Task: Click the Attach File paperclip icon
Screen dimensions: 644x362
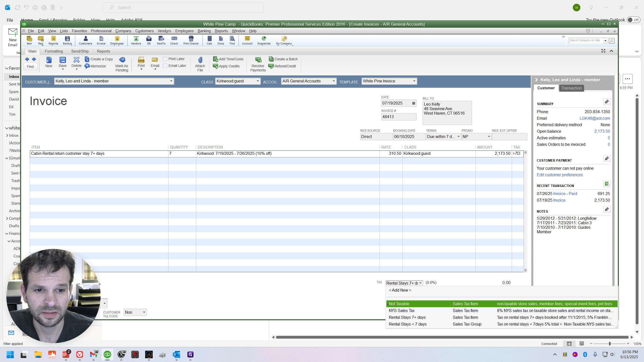Action: tap(200, 64)
